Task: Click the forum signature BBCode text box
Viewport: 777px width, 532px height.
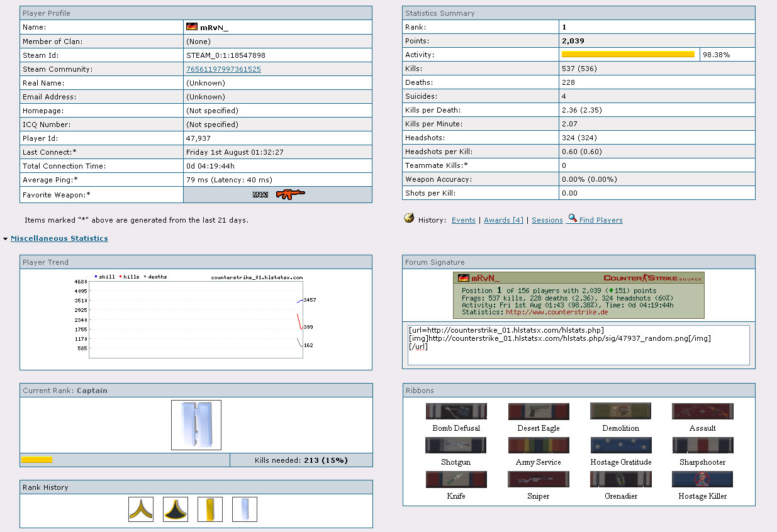Action: (578, 345)
